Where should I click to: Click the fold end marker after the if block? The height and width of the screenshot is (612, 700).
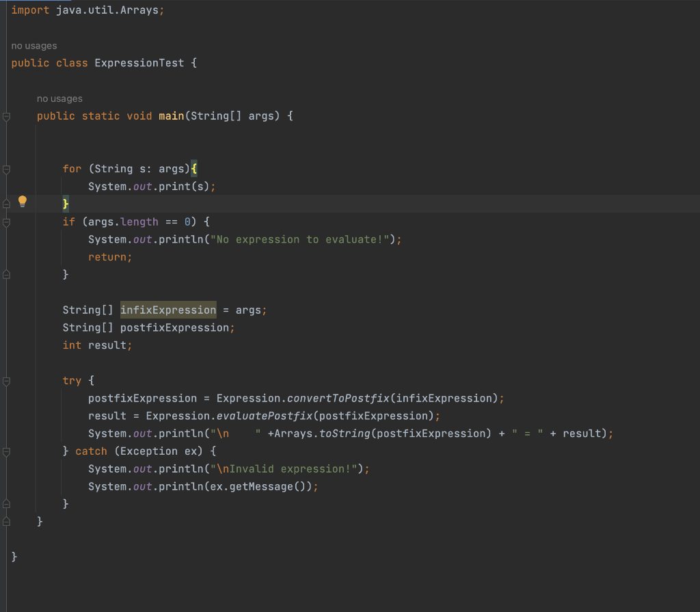pos(5,274)
